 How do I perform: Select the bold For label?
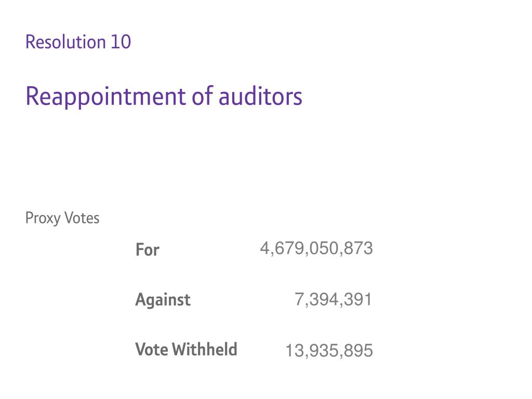point(147,250)
